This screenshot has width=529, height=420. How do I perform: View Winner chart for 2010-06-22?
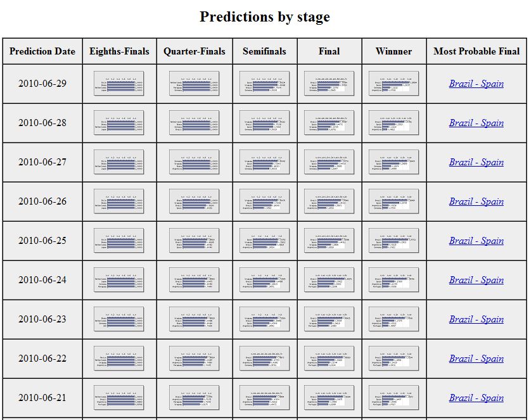point(393,359)
